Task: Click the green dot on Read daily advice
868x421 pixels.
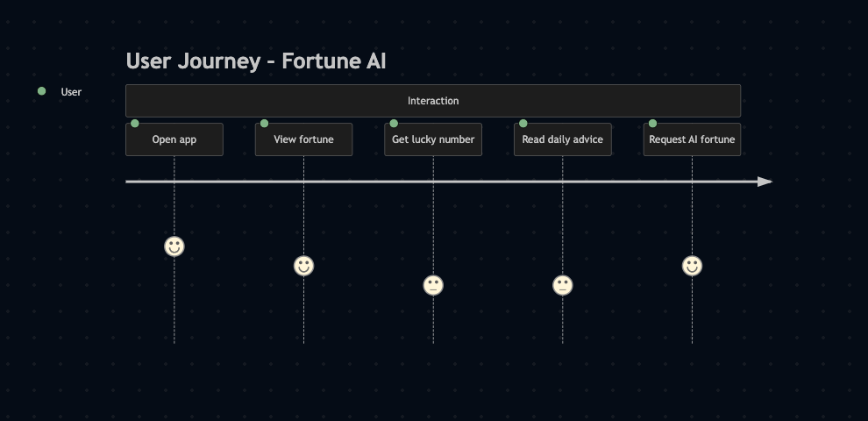Action: pyautogui.click(x=523, y=123)
